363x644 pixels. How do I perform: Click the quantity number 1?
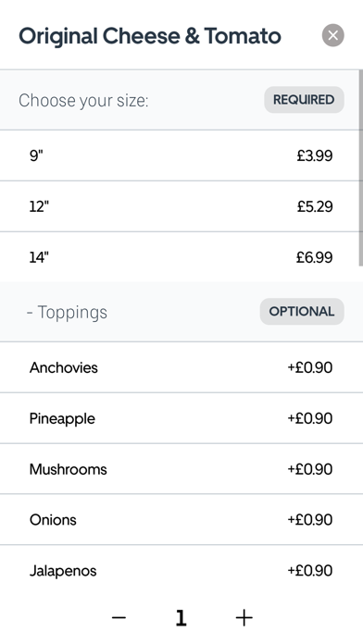(x=181, y=618)
